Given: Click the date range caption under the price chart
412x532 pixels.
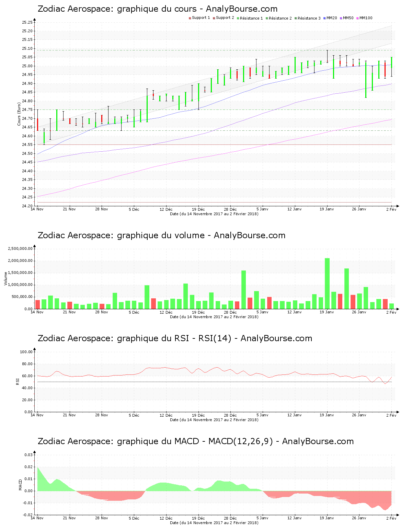Looking at the screenshot, I should pos(214,214).
